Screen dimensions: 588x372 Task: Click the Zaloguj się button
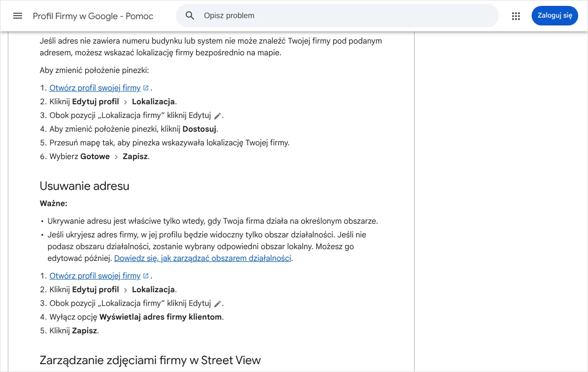[x=555, y=16]
